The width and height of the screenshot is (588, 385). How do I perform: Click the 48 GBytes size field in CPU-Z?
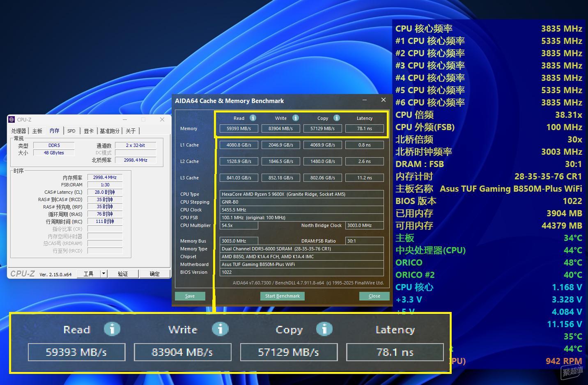pyautogui.click(x=54, y=153)
